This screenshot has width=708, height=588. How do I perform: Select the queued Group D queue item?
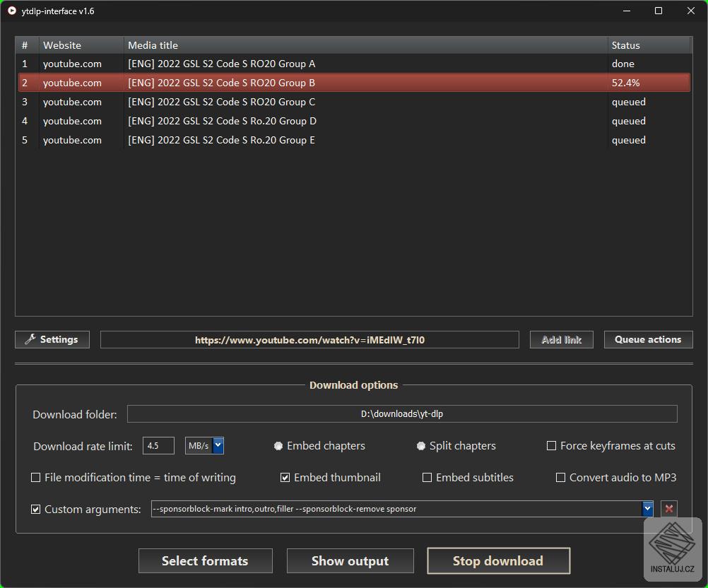coord(353,121)
